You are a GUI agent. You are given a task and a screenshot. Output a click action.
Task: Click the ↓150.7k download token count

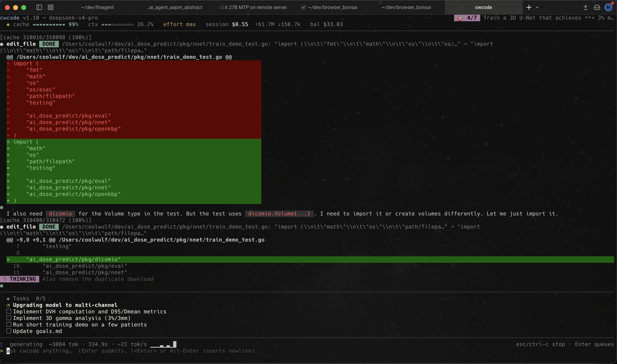coord(289,24)
